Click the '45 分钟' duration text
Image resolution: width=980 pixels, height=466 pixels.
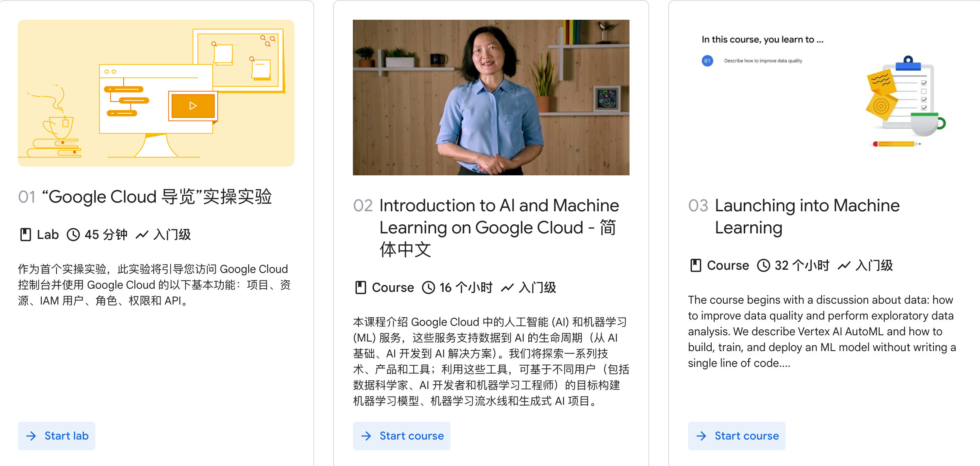click(106, 235)
